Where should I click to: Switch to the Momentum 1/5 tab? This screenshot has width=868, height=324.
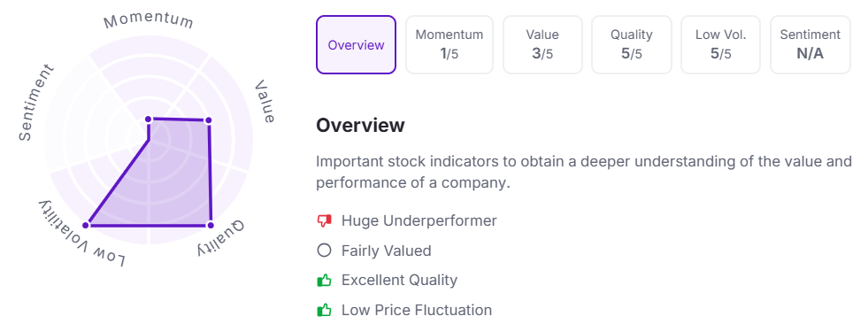(x=449, y=45)
